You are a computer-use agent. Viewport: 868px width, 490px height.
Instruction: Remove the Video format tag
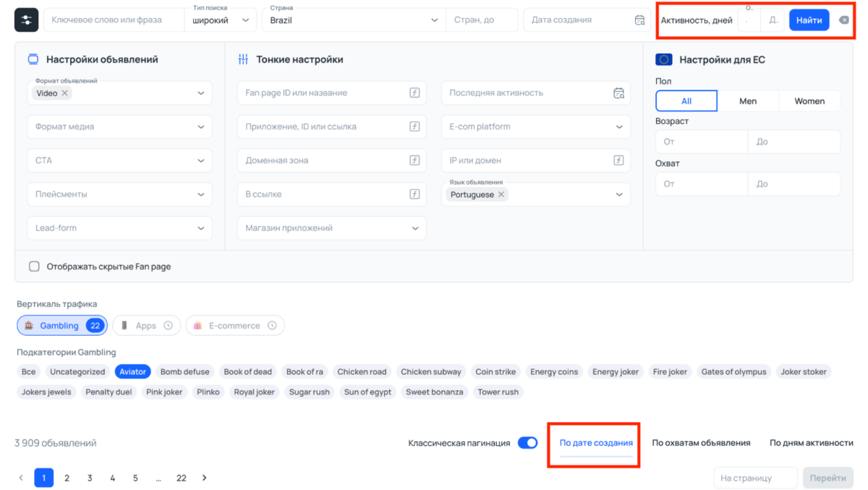point(65,93)
